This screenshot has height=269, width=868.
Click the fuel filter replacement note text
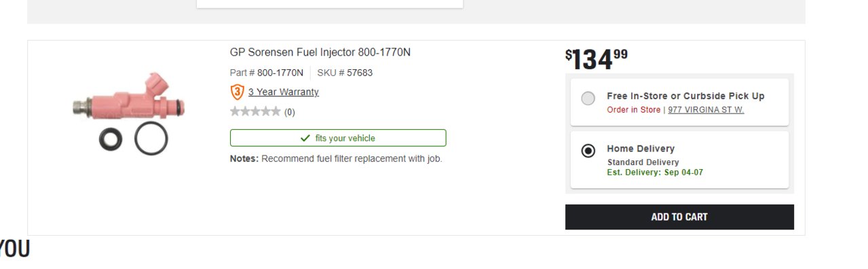pyautogui.click(x=336, y=159)
